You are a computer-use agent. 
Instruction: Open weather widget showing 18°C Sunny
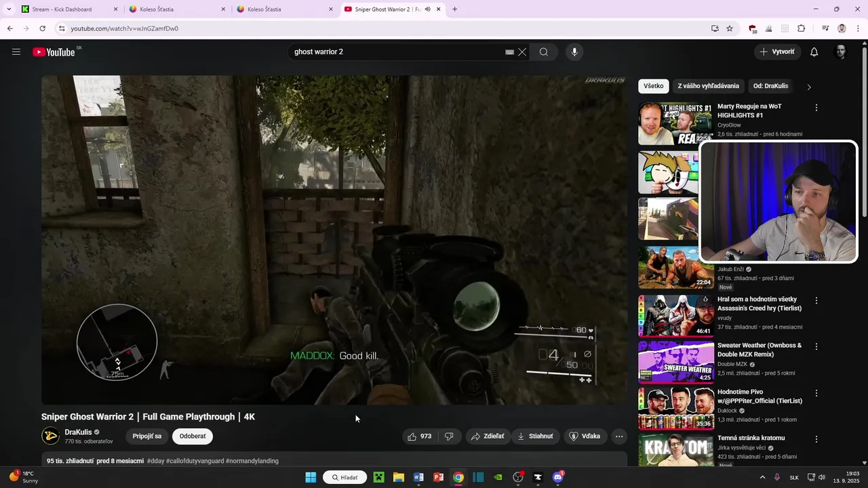pos(24,477)
